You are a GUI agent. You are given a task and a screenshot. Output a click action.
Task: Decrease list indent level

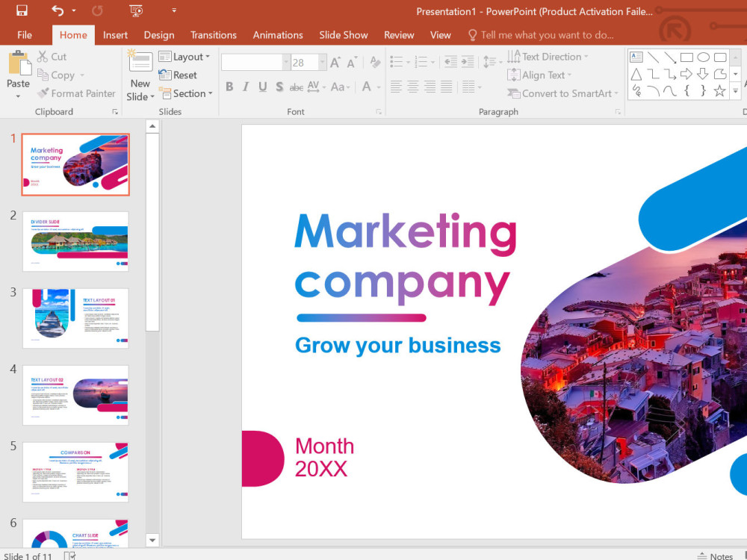[450, 61]
